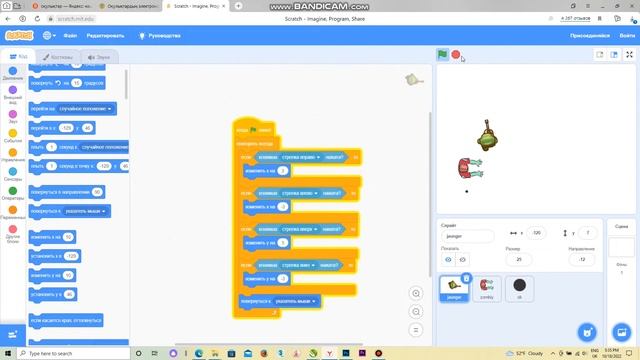
Task: Click the sprite y coordinate field
Action: 588,233
